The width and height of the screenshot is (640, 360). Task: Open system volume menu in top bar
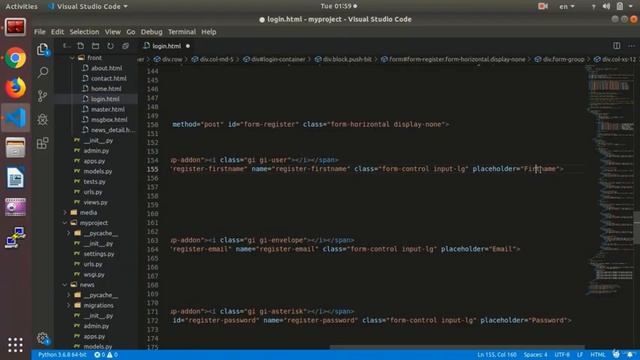click(x=606, y=6)
